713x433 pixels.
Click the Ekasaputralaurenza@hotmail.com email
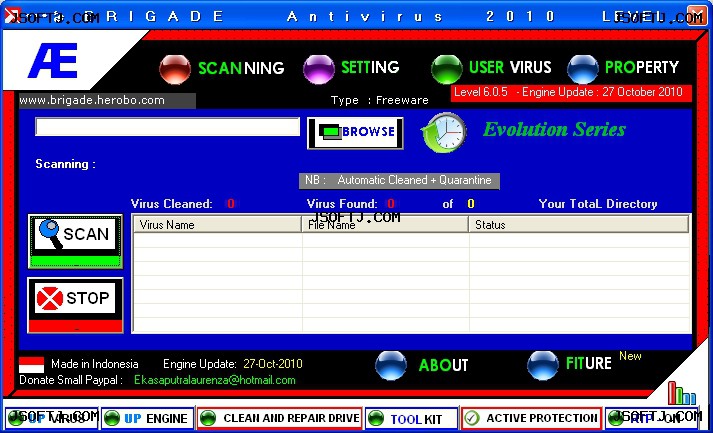tap(215, 380)
